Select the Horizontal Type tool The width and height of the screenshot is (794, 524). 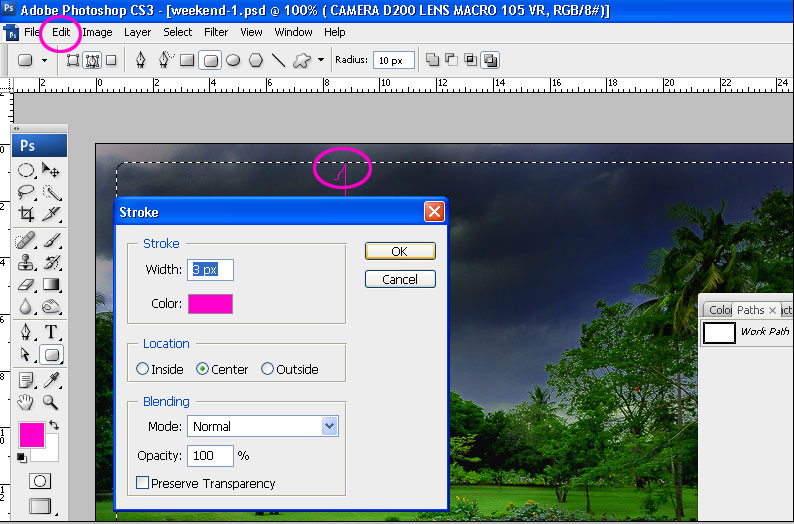point(51,332)
